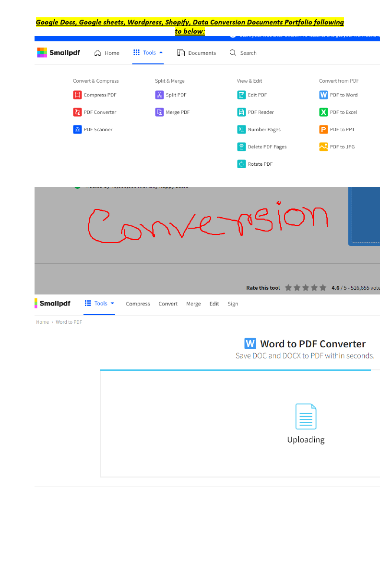Screen dimensions: 380x588
Task: Select the PDF Scanner icon
Action: pyautogui.click(x=77, y=130)
